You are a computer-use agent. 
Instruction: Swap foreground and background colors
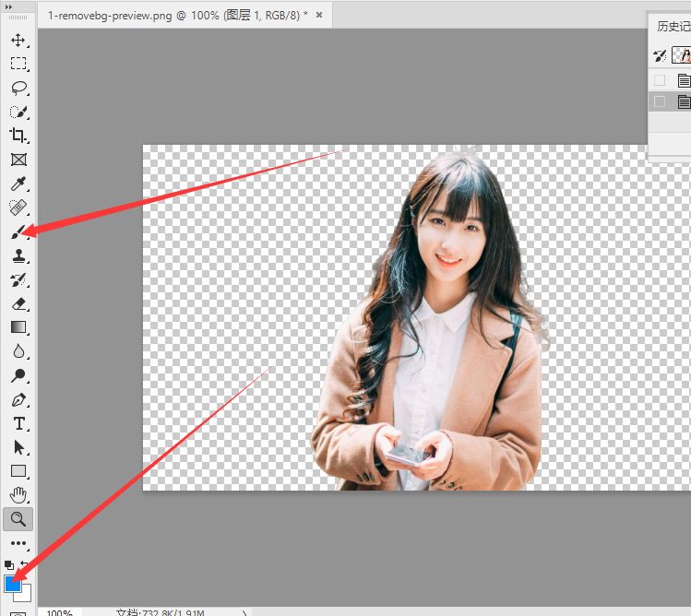[26, 564]
